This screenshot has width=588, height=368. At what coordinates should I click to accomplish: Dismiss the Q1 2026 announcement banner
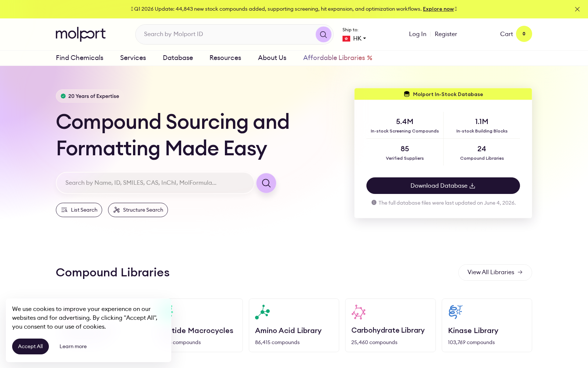click(x=577, y=9)
